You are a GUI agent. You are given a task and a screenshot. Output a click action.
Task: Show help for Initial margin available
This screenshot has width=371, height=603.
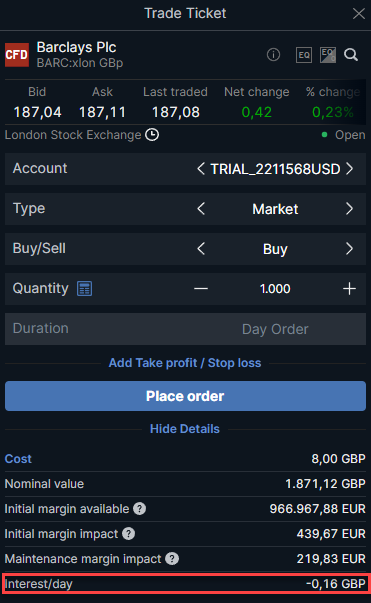[x=140, y=509]
